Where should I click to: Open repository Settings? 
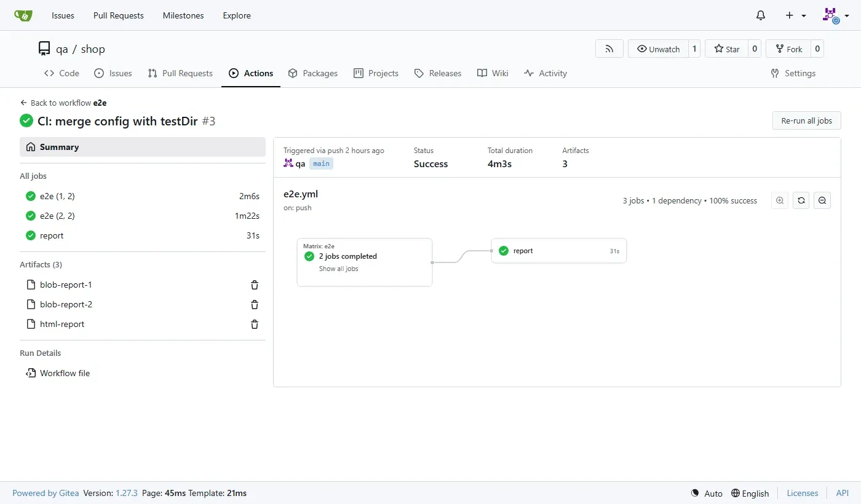tap(793, 73)
